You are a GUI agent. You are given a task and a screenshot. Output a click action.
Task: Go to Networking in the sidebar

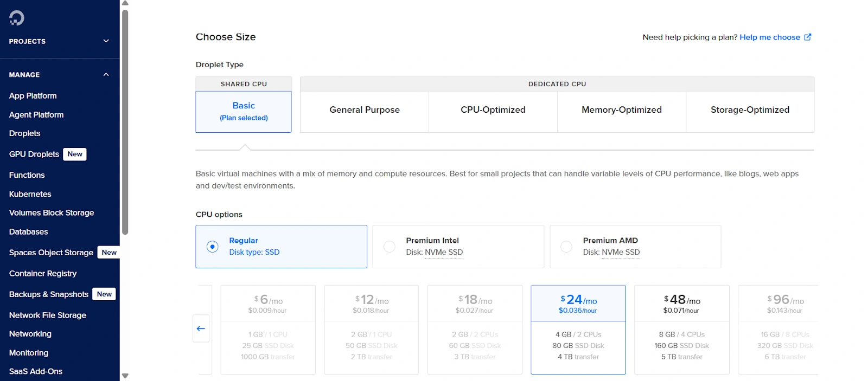(30, 334)
